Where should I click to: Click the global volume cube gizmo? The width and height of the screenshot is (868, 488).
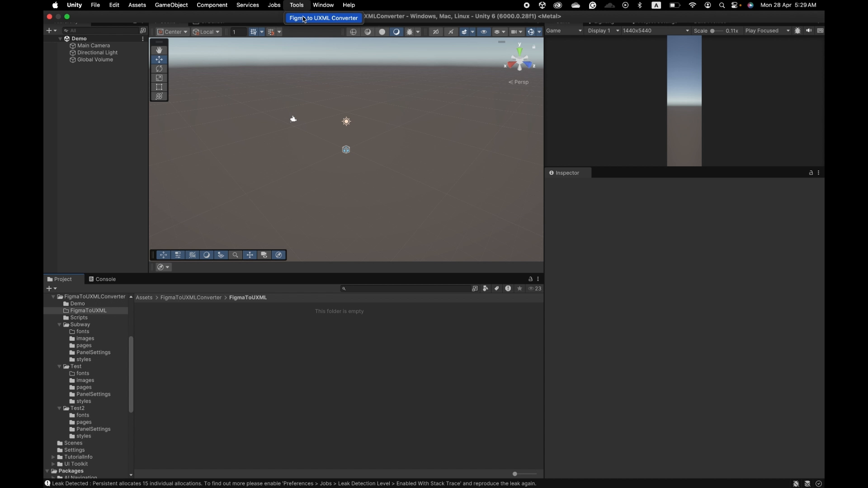pos(346,150)
